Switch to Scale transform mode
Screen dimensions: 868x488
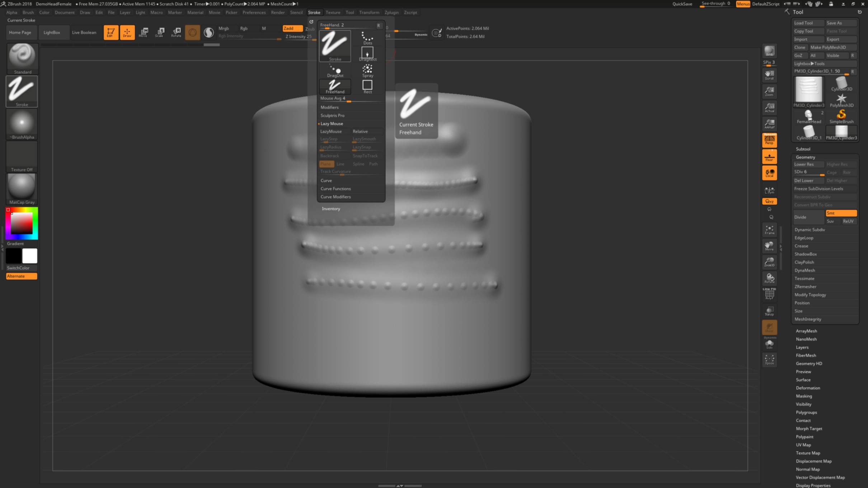[x=160, y=32]
